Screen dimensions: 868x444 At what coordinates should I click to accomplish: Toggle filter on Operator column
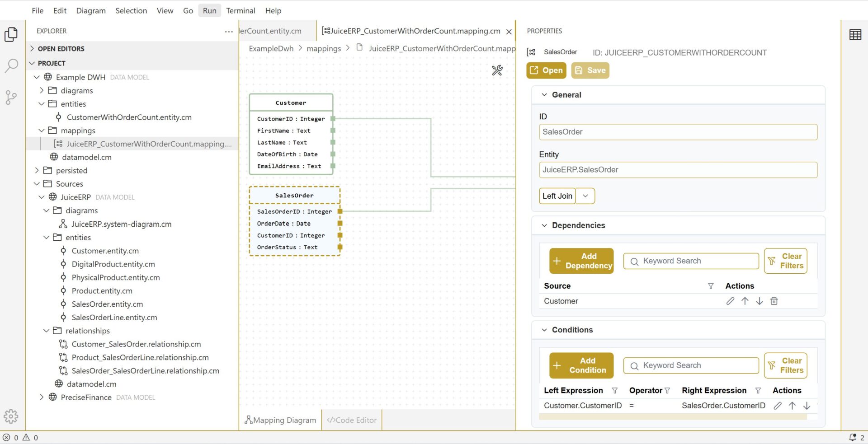point(667,391)
